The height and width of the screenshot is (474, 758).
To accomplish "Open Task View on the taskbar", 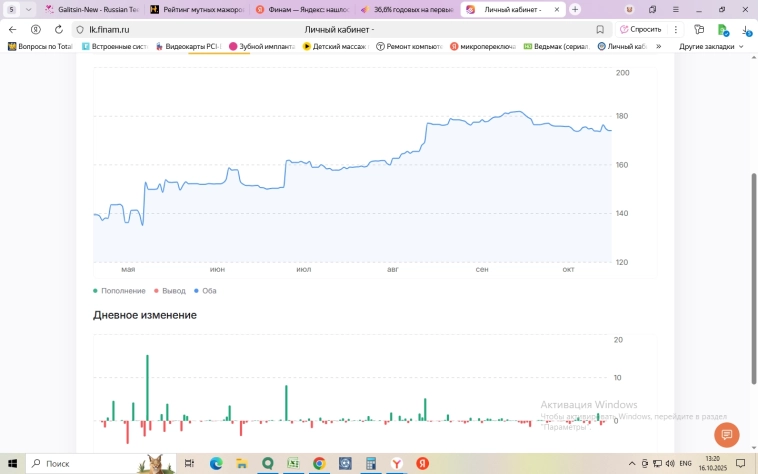I will click(x=189, y=464).
